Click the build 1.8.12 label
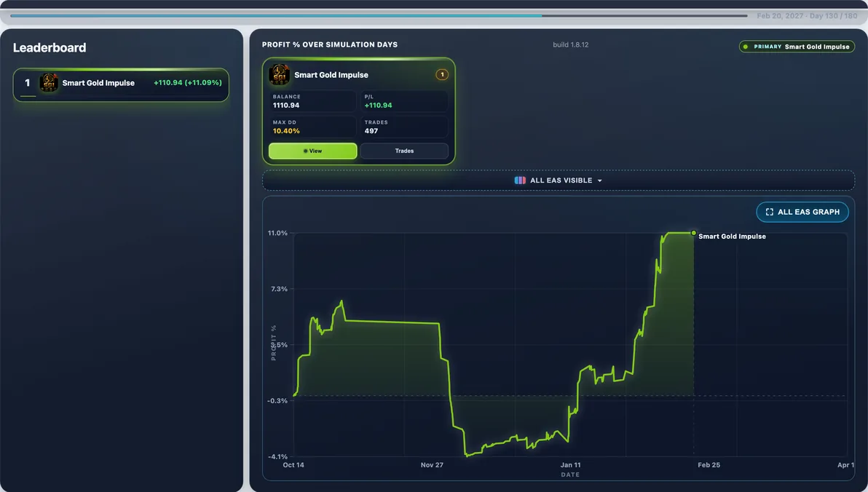The width and height of the screenshot is (868, 492). point(570,45)
